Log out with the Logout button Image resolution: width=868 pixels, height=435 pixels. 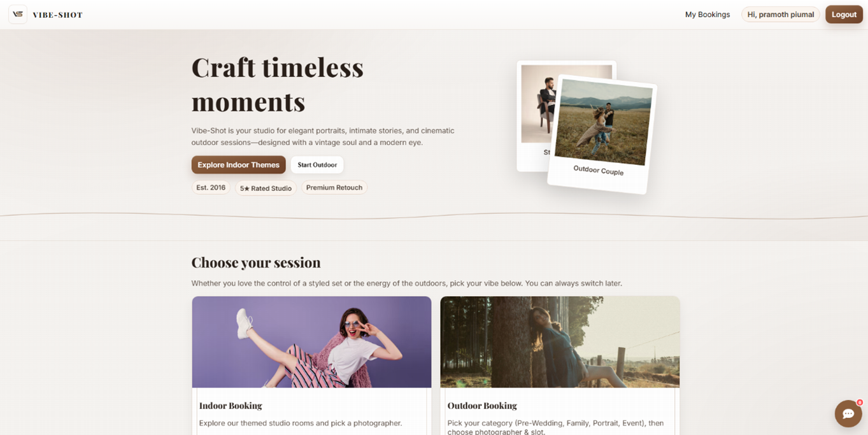(x=844, y=15)
